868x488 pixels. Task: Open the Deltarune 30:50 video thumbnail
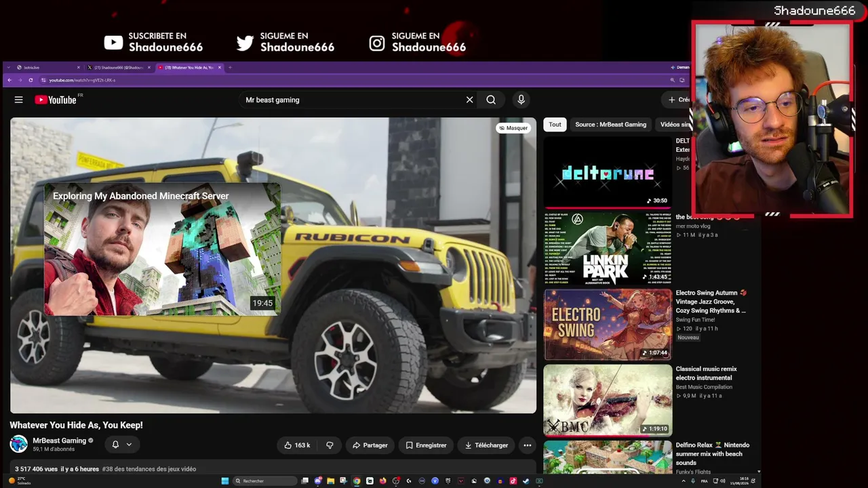point(608,172)
